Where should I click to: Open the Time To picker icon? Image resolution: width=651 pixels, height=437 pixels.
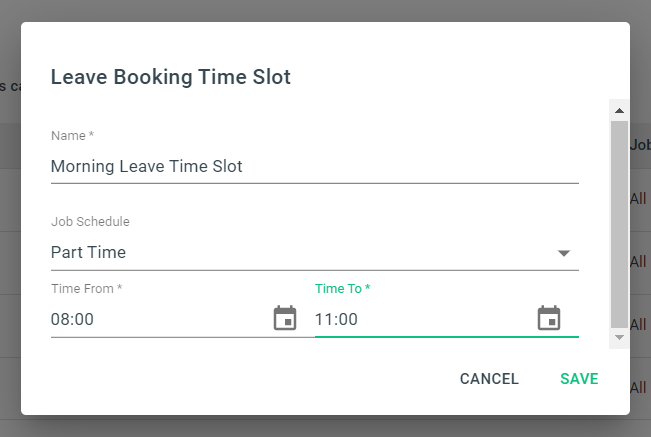(549, 318)
